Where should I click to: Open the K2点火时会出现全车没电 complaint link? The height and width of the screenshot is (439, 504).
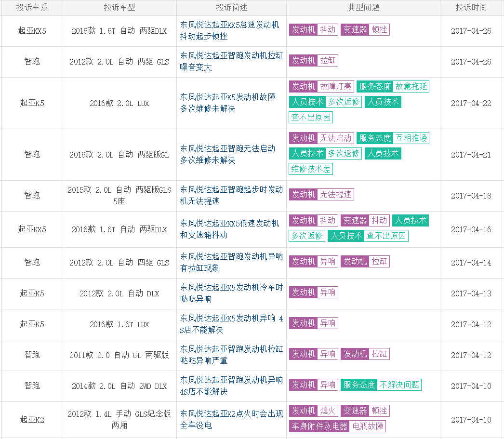pos(231,419)
